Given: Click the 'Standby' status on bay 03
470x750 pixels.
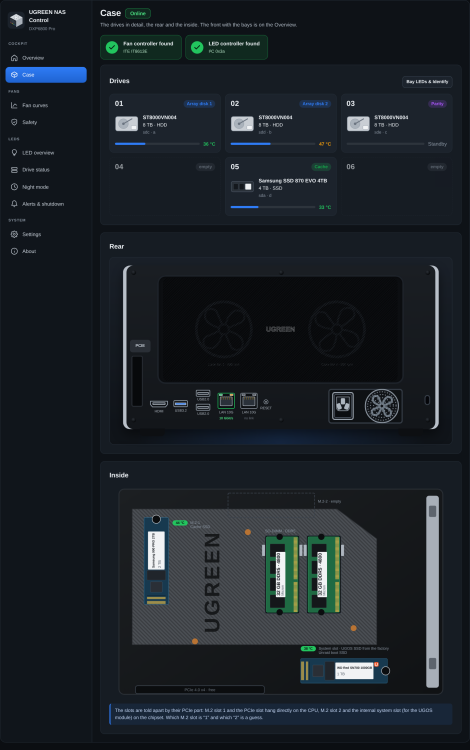Looking at the screenshot, I should point(437,144).
